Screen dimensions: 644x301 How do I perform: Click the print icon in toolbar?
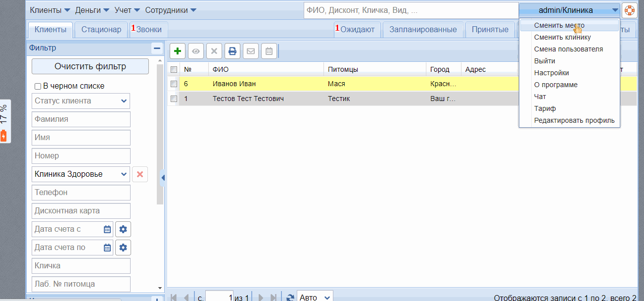pos(232,51)
